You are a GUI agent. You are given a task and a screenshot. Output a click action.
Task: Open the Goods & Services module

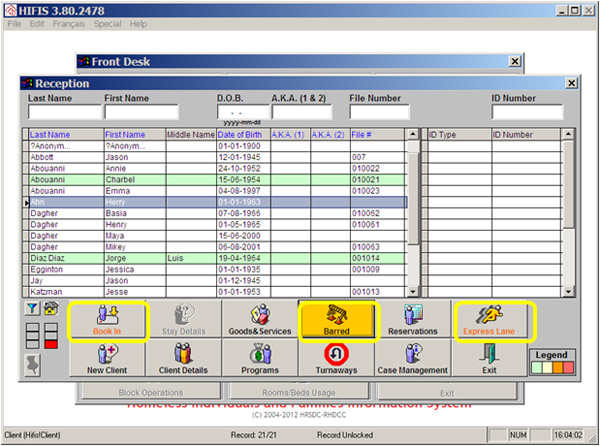tap(262, 319)
